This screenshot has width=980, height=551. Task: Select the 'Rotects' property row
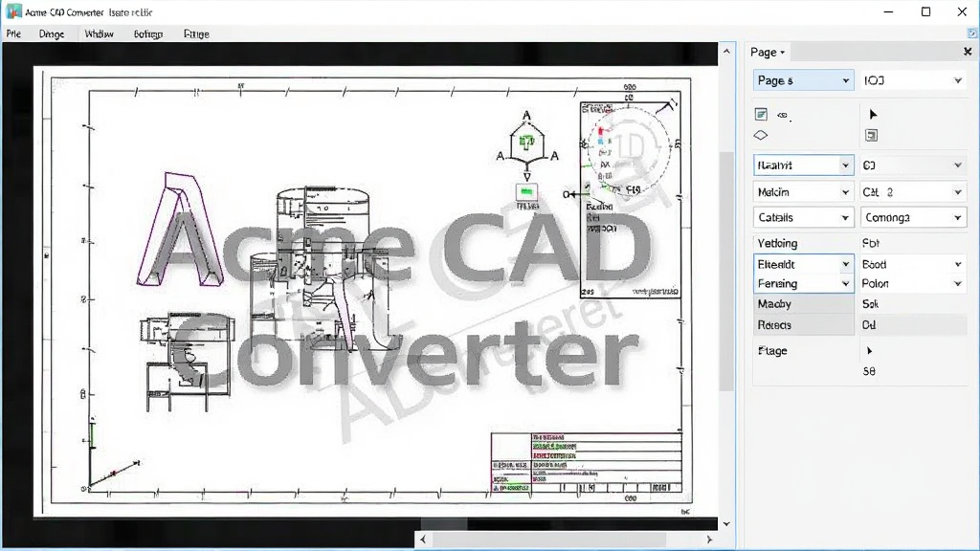(803, 325)
